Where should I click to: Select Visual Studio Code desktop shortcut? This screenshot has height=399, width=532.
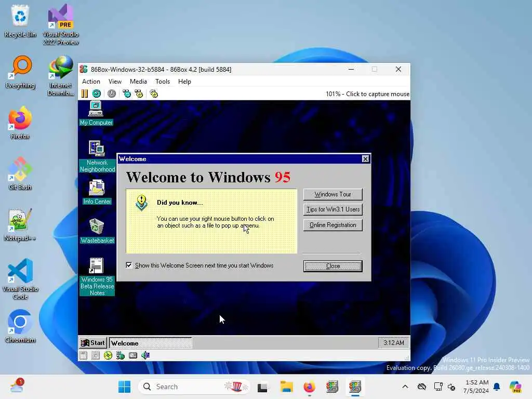coord(20,279)
